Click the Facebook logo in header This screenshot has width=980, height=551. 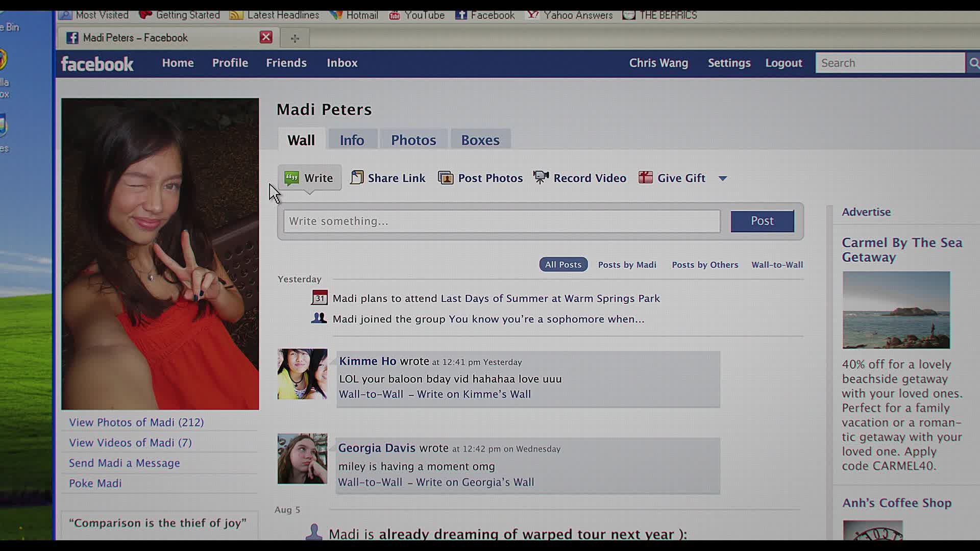tap(97, 64)
